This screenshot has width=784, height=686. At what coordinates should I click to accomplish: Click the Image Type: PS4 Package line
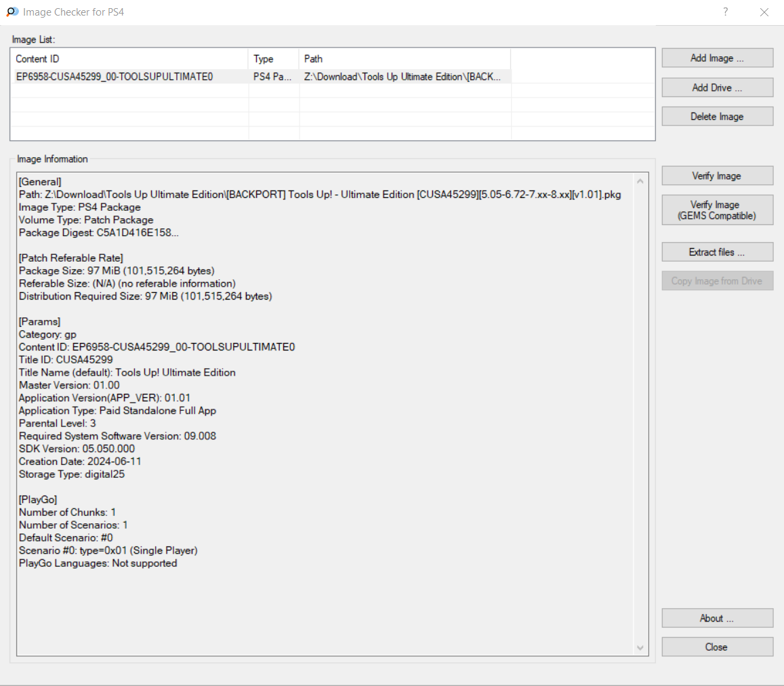coord(79,207)
